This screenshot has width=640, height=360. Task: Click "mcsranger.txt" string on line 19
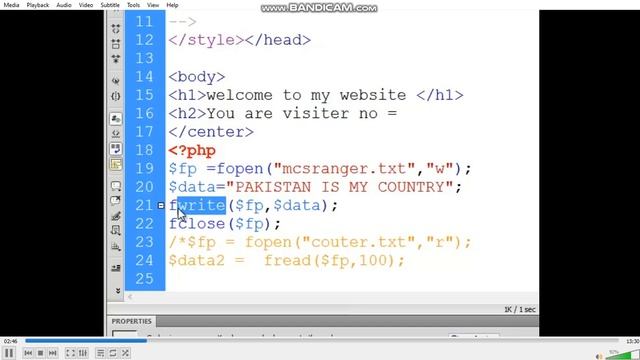(345, 168)
